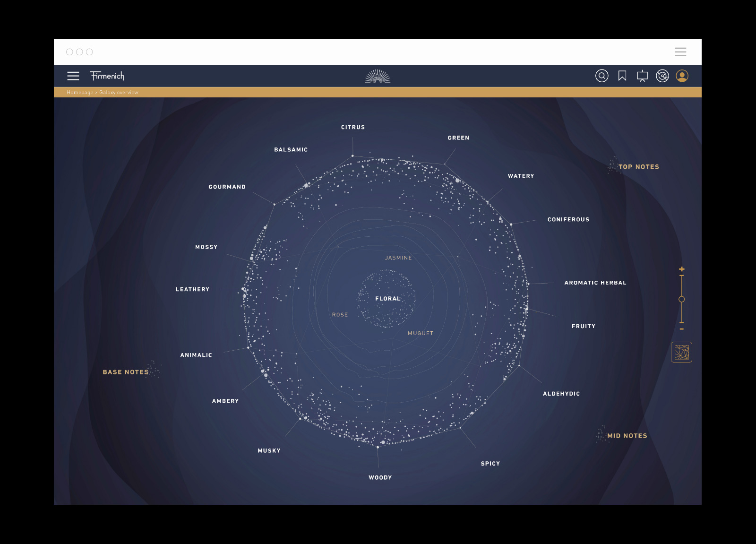Select the CONIFEROUS family label

(568, 219)
